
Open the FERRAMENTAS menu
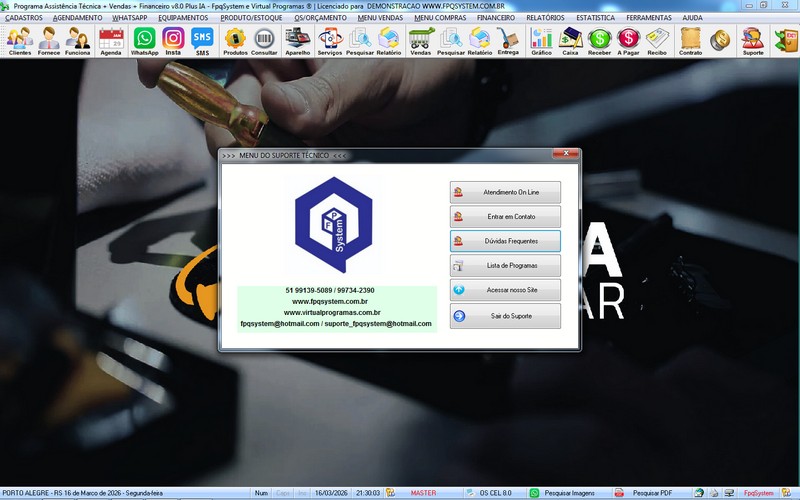click(x=649, y=18)
